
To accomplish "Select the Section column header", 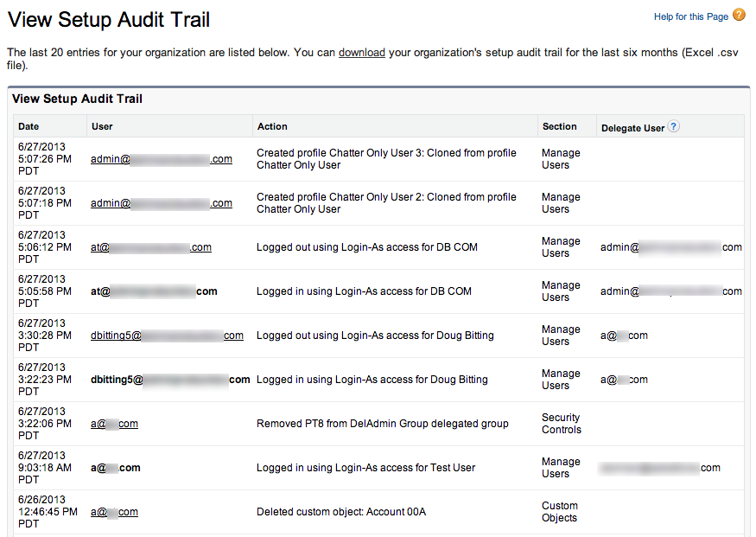I will (x=562, y=126).
